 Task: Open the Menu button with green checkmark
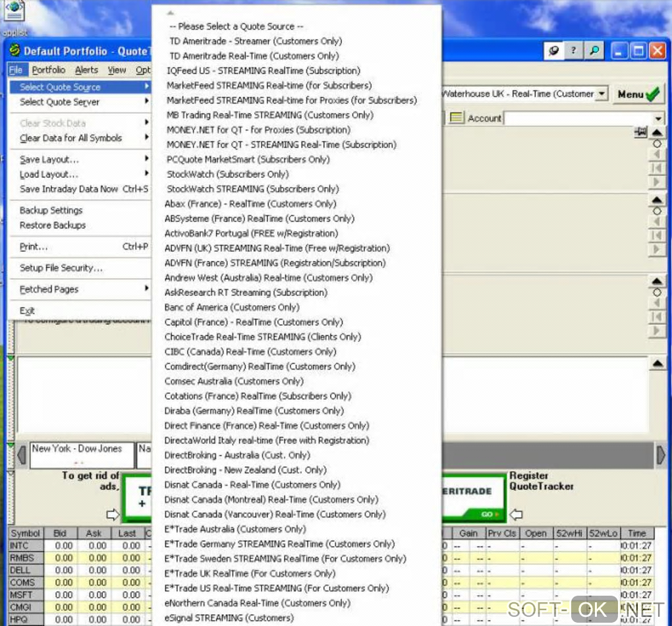638,94
